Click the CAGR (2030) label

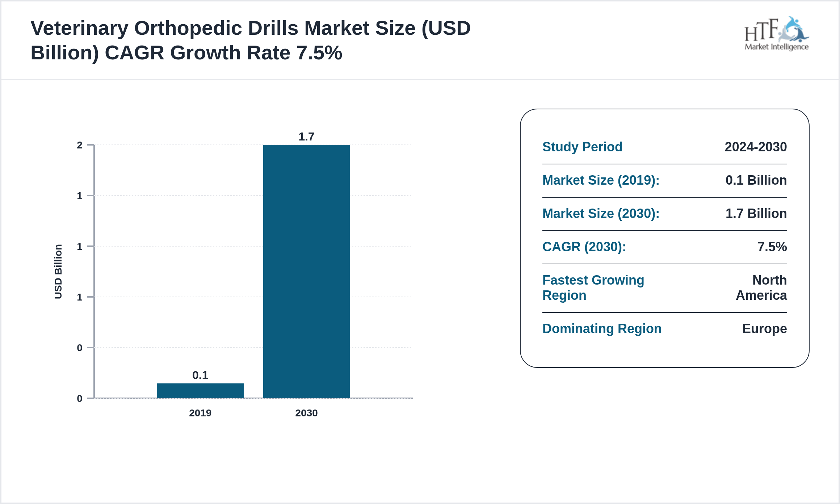tap(584, 247)
